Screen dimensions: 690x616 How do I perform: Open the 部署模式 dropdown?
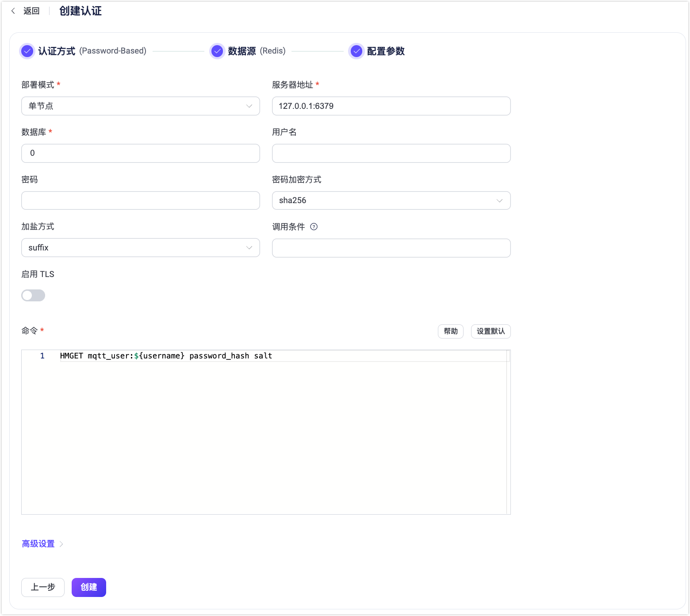[140, 106]
